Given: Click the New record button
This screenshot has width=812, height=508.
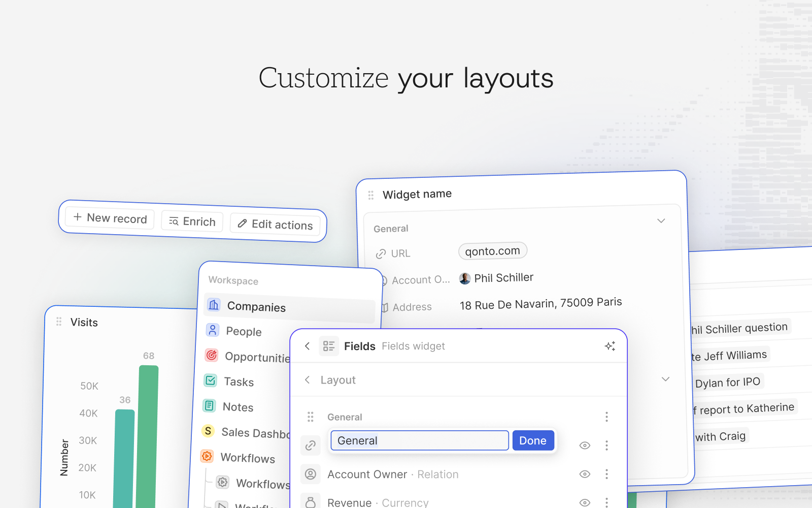Looking at the screenshot, I should (x=109, y=218).
